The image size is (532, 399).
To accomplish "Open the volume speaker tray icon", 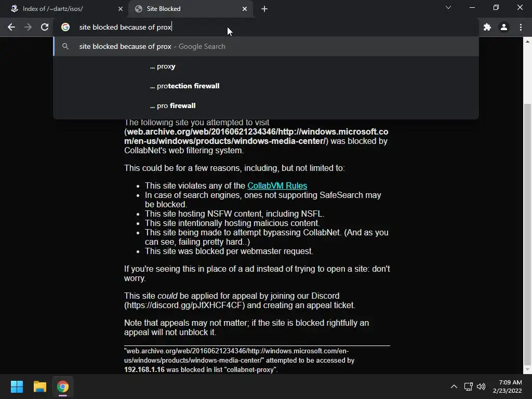I will pos(481,387).
